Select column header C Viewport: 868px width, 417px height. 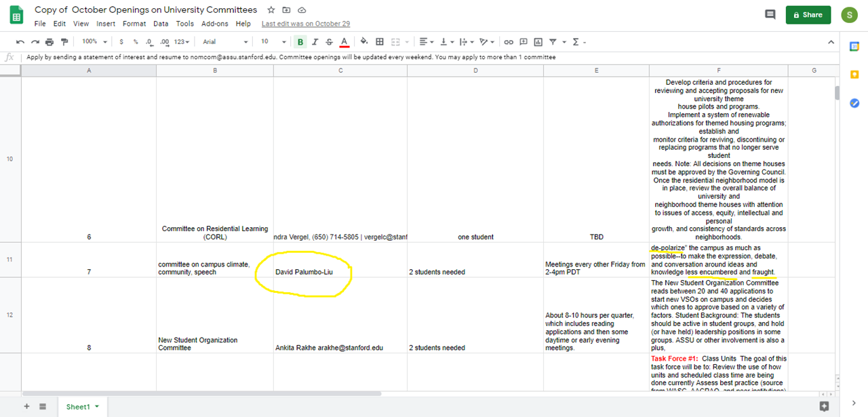tap(340, 71)
